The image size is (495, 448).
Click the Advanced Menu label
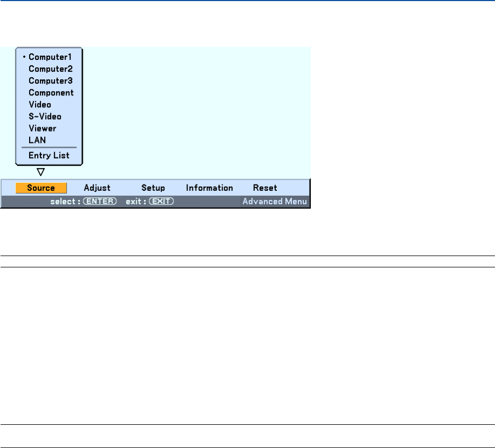point(275,202)
